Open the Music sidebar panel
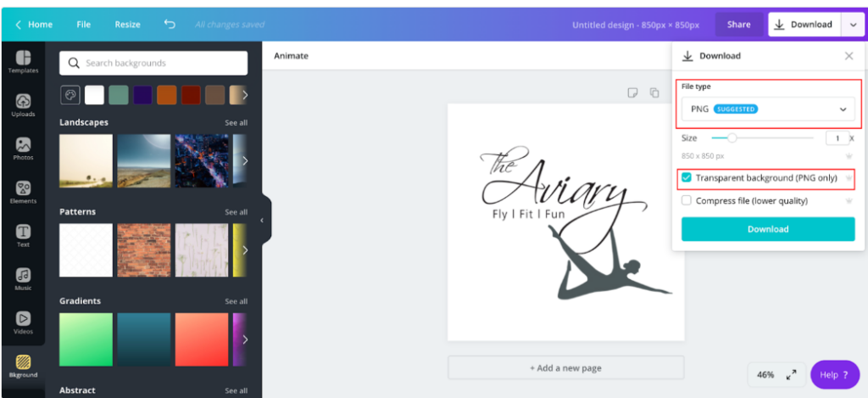This screenshot has width=868, height=398. point(23,279)
